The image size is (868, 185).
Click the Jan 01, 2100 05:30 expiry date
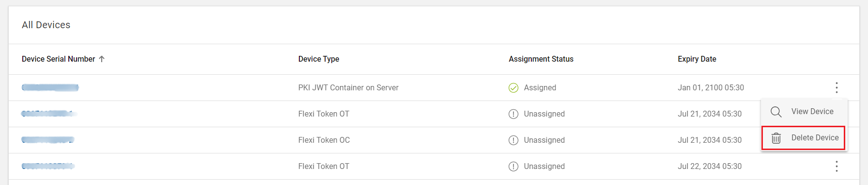(x=711, y=87)
